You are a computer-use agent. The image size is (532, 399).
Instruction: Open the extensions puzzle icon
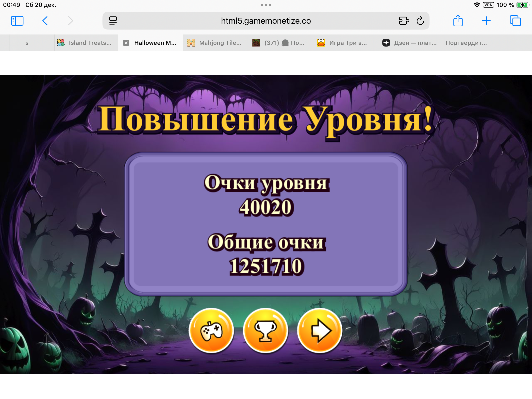tap(404, 21)
